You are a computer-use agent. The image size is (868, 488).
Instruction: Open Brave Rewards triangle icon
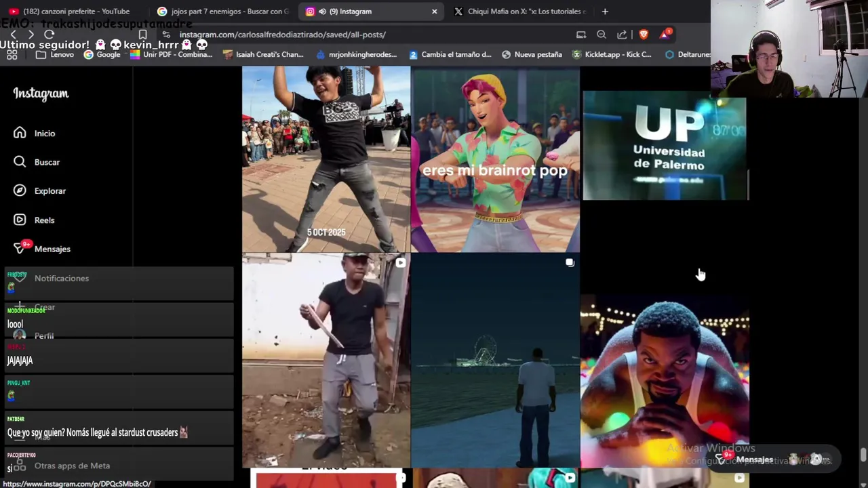tap(665, 34)
